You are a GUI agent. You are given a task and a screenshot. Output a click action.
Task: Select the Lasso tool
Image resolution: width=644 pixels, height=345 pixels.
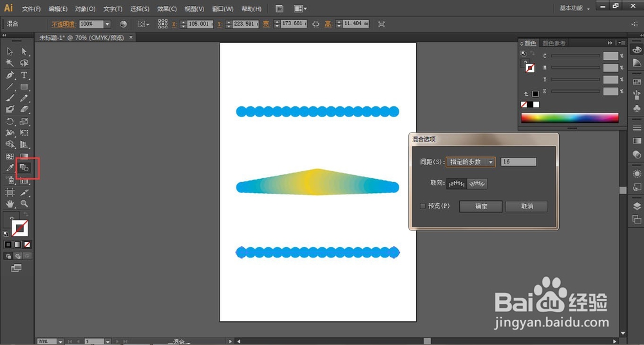point(24,63)
